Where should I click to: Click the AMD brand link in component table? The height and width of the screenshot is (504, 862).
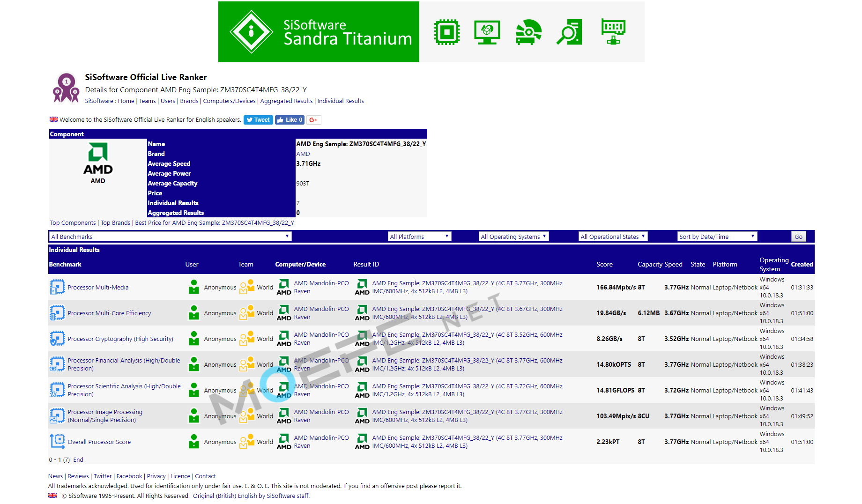point(303,154)
